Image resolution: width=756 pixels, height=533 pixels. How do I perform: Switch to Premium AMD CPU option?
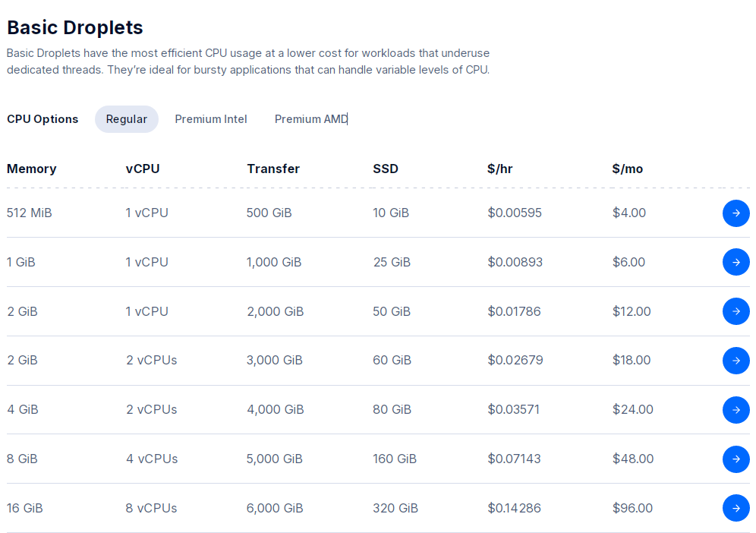click(311, 119)
